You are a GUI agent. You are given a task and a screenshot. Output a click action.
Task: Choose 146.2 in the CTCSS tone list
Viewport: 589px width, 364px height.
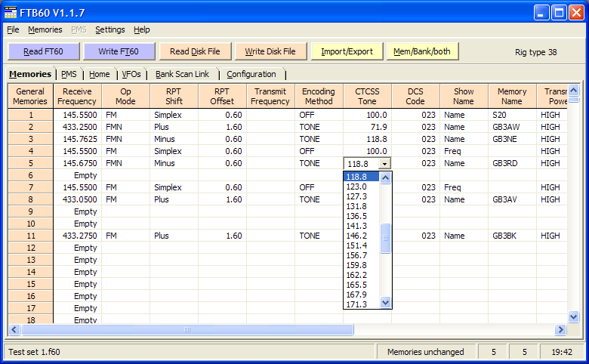[x=362, y=236]
